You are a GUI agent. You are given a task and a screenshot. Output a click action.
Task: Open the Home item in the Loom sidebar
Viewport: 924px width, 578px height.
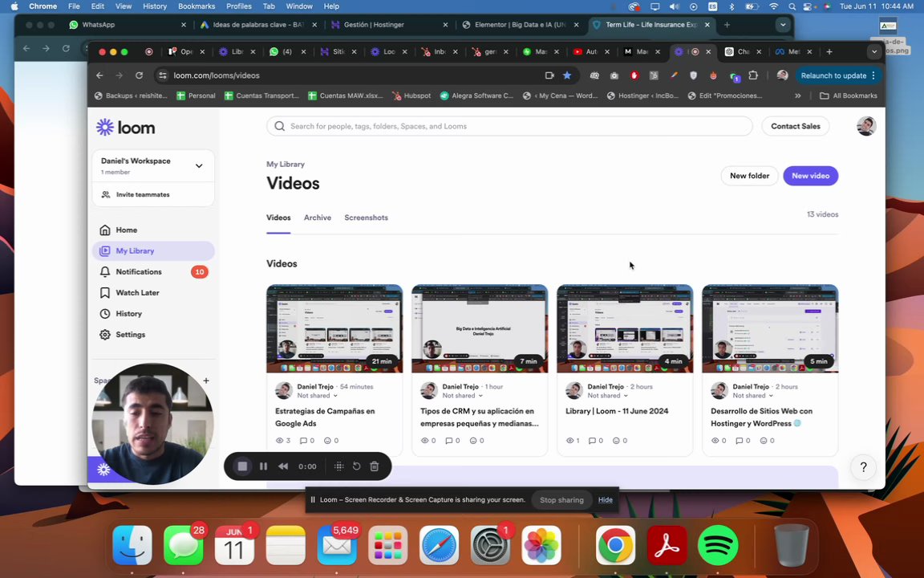tap(153, 230)
